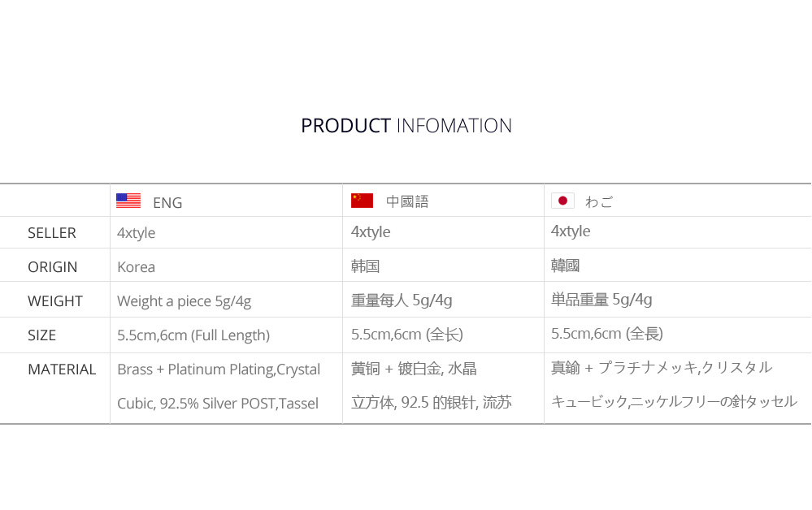Viewport: 812px width, 510px height.
Task: Select the ENG column header
Action: [167, 202]
